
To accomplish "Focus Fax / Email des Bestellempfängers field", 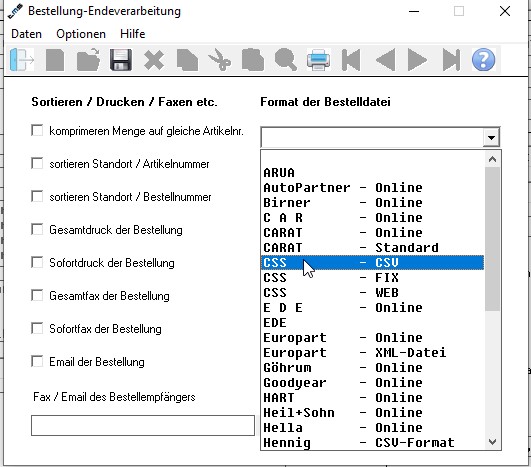I will (143, 425).
